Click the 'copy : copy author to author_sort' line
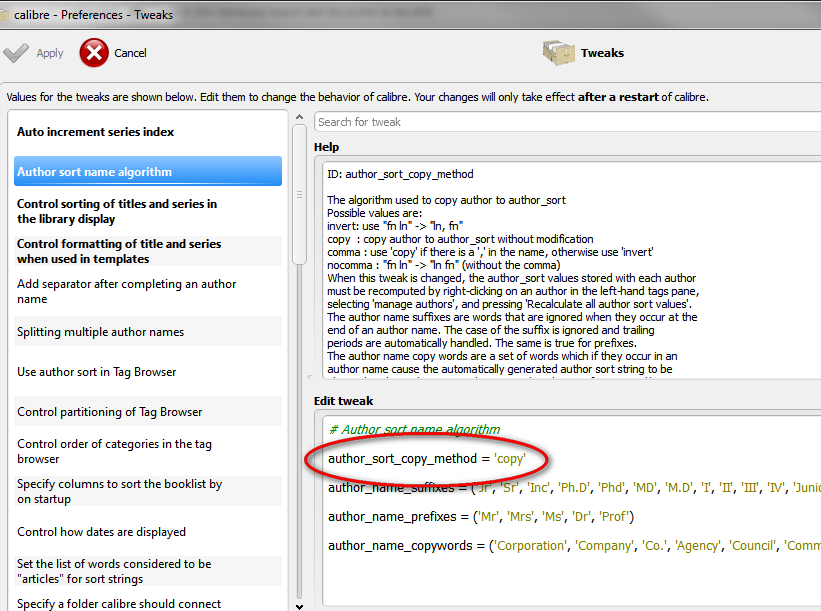Image resolution: width=821 pixels, height=611 pixels. coord(460,239)
